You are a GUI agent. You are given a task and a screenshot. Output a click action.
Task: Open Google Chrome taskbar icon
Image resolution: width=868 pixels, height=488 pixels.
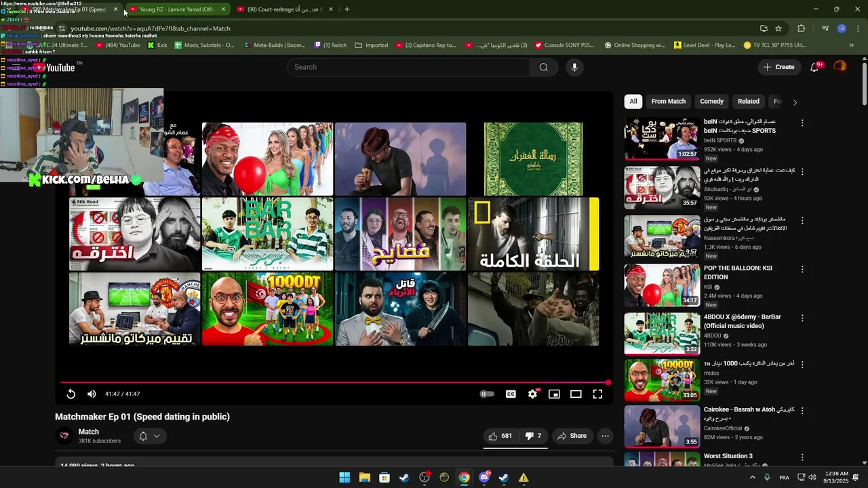click(x=464, y=477)
